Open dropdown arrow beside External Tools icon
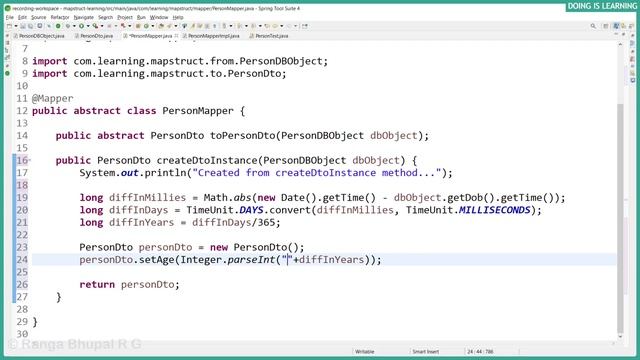 [102, 26]
